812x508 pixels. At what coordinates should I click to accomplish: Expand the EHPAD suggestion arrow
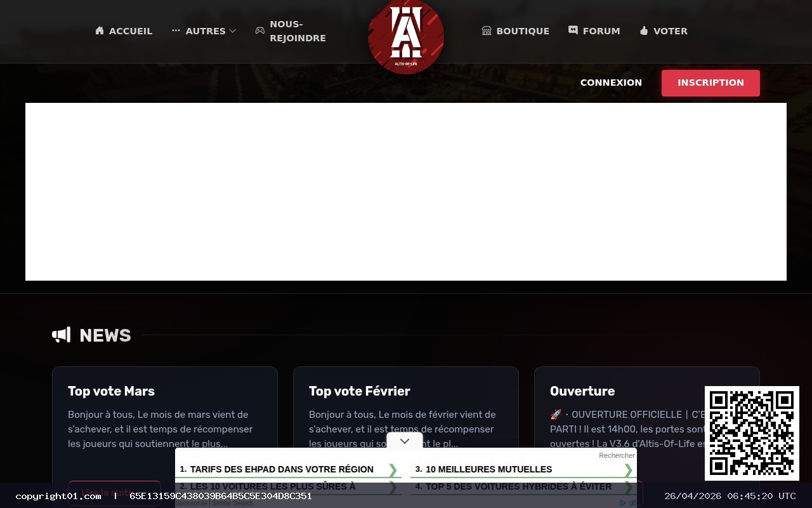[393, 469]
